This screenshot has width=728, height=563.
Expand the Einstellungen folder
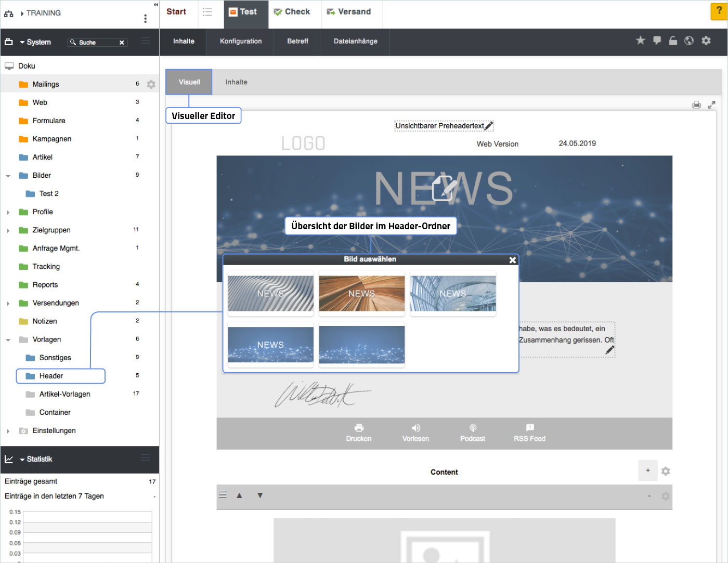point(8,431)
